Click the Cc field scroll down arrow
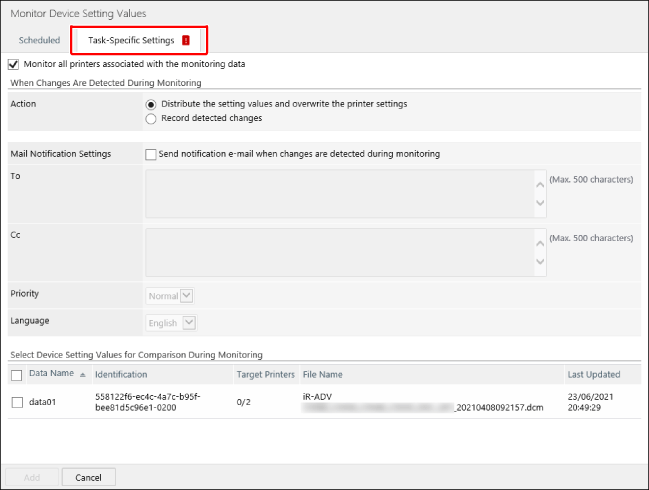 pyautogui.click(x=540, y=264)
